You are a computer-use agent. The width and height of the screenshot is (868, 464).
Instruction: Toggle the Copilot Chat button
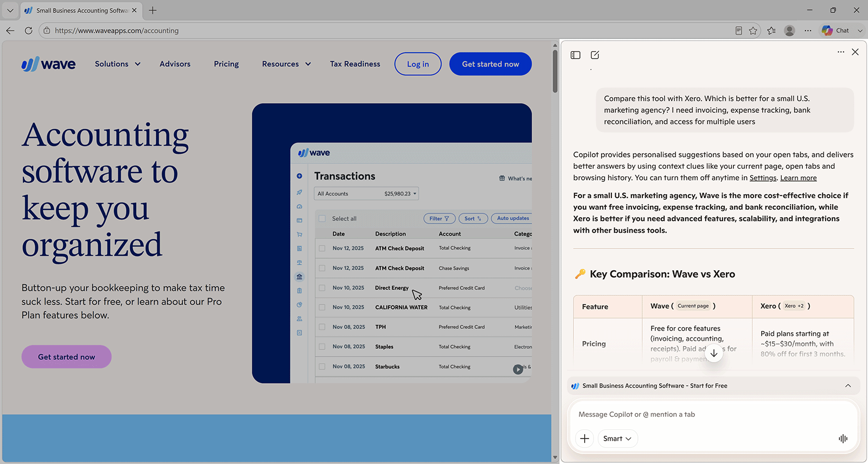[x=835, y=30]
